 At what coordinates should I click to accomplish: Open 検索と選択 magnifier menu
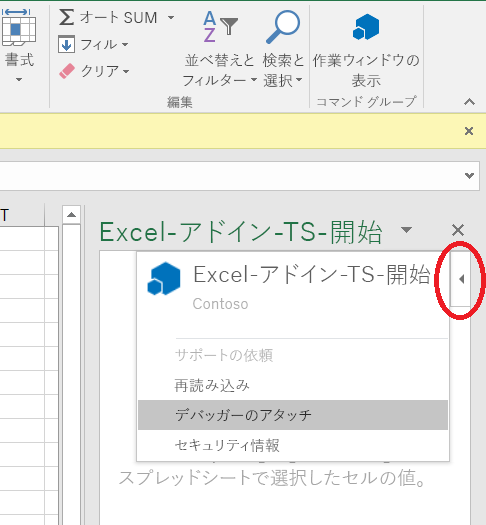coord(283,49)
